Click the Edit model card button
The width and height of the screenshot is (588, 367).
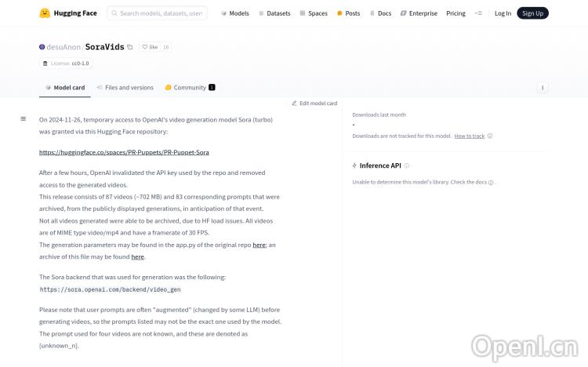[314, 104]
